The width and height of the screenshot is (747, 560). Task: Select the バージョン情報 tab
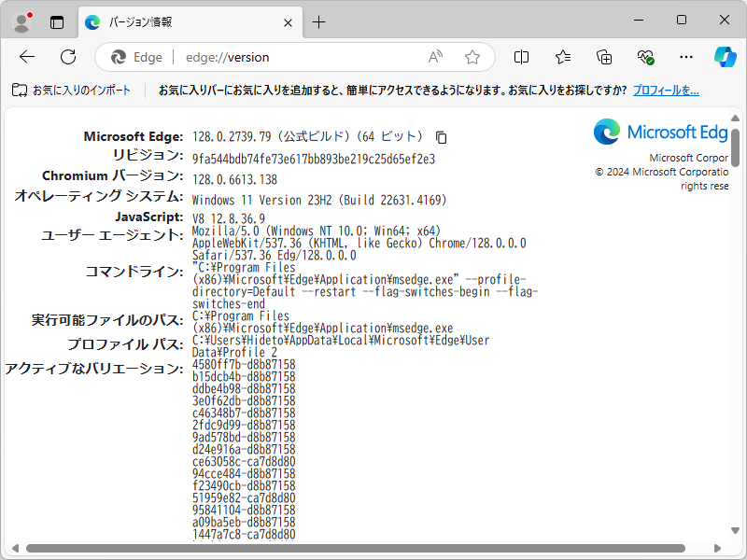[x=168, y=22]
